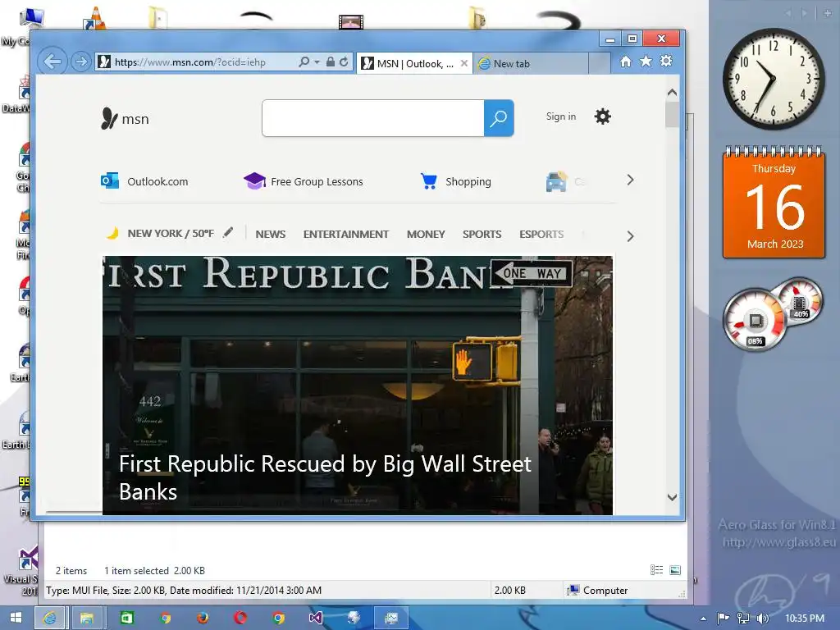The image size is (840, 630).
Task: Click the taskbar clock 10:35 PM
Action: pos(805,618)
